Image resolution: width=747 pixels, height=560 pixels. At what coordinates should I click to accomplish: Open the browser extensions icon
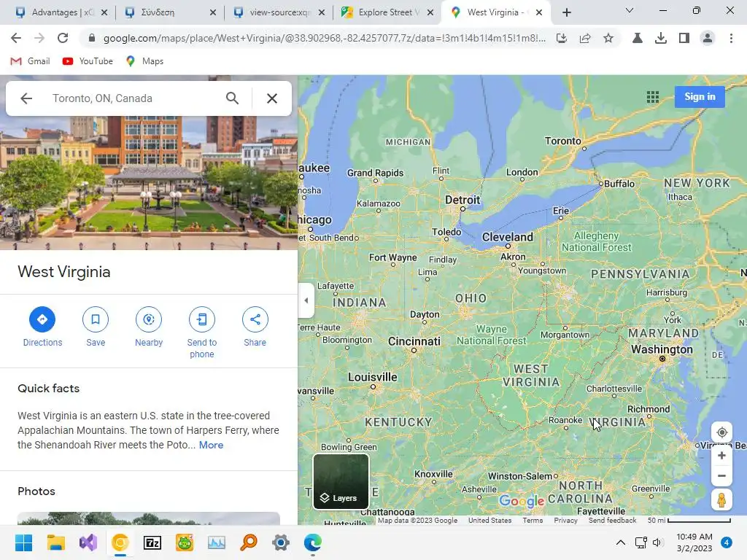point(637,38)
